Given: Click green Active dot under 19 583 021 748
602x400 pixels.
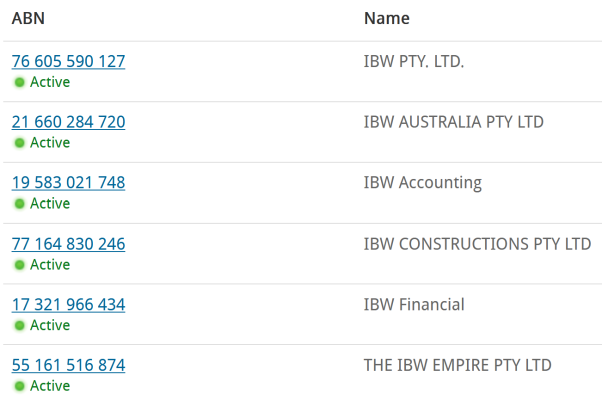Looking at the screenshot, I should 20,203.
